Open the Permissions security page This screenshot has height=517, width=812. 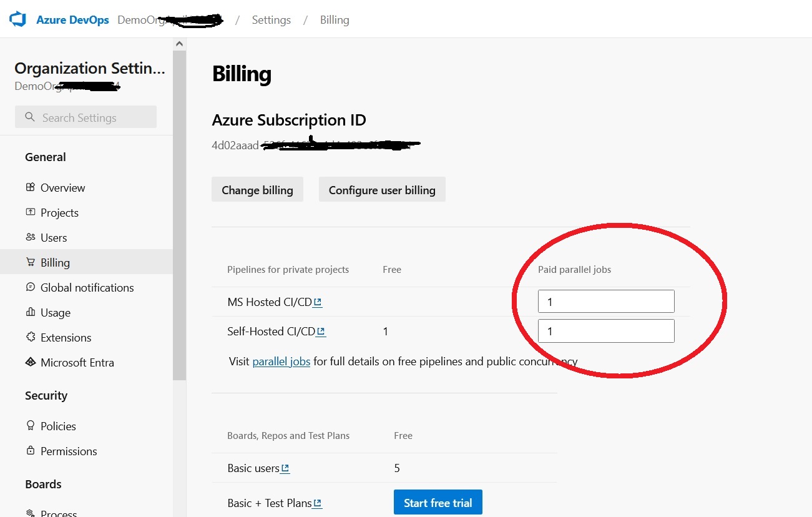click(69, 451)
